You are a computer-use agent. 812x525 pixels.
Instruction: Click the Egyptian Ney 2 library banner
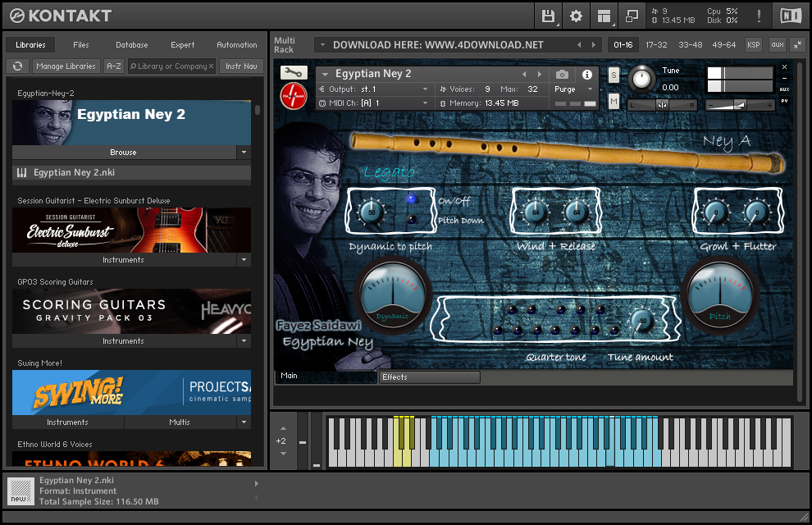click(x=131, y=123)
